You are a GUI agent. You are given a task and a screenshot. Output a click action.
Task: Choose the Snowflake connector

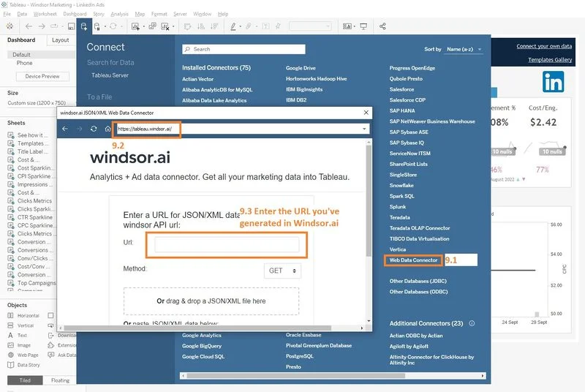[x=401, y=185]
